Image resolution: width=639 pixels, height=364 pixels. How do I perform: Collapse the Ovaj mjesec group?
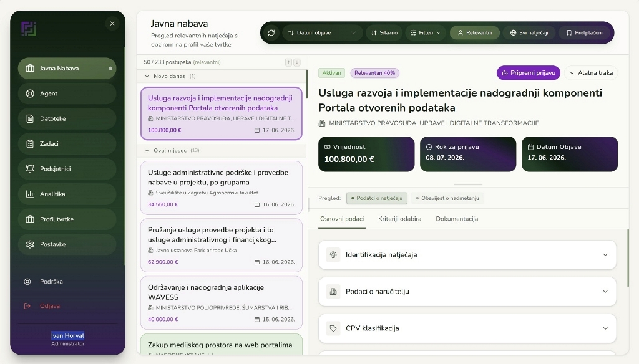[147, 151]
